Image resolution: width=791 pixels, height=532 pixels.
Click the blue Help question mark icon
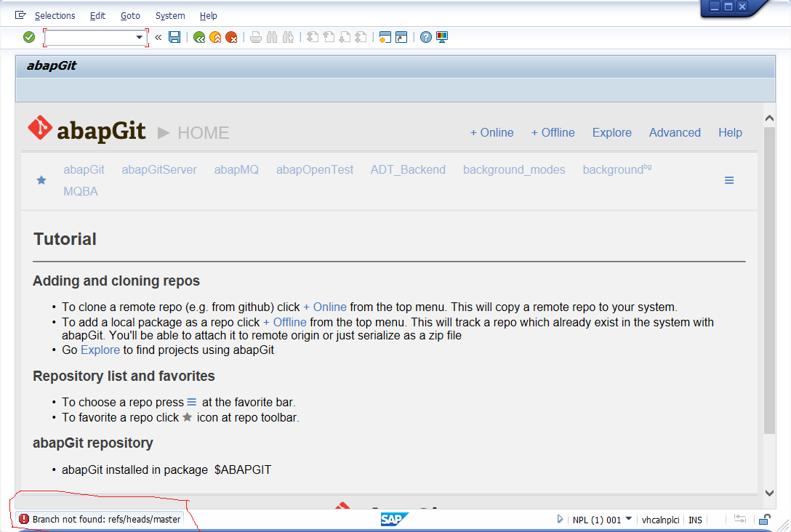point(425,37)
